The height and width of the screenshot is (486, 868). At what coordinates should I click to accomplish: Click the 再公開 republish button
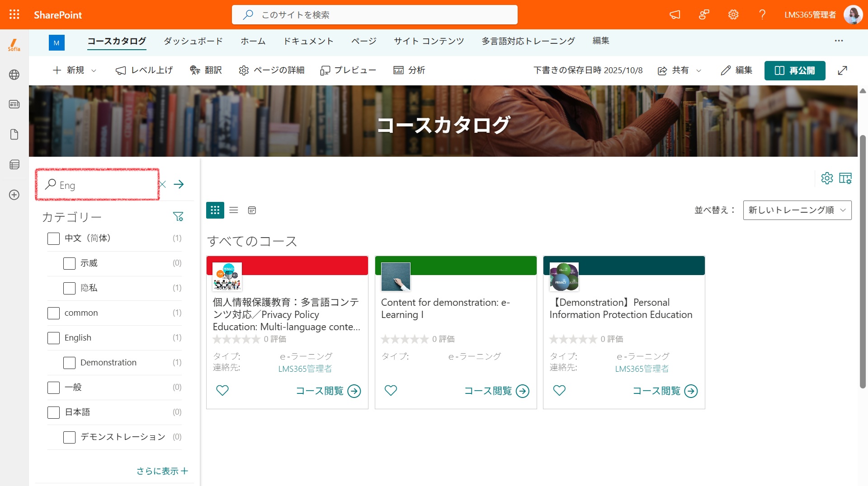(795, 70)
